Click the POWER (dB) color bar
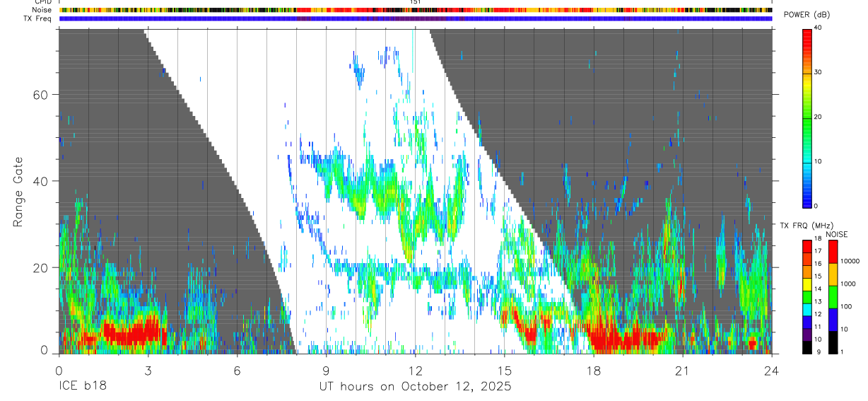The width and height of the screenshot is (868, 401). click(x=807, y=117)
